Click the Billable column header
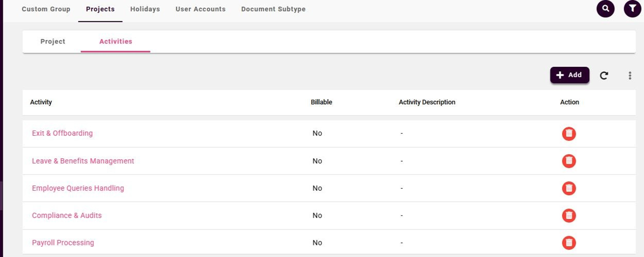 coord(321,102)
